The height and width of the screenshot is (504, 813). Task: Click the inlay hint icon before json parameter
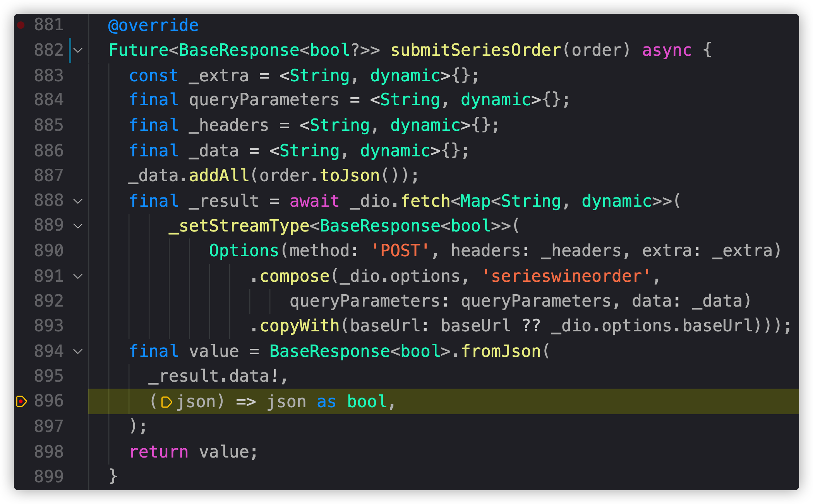click(x=166, y=401)
